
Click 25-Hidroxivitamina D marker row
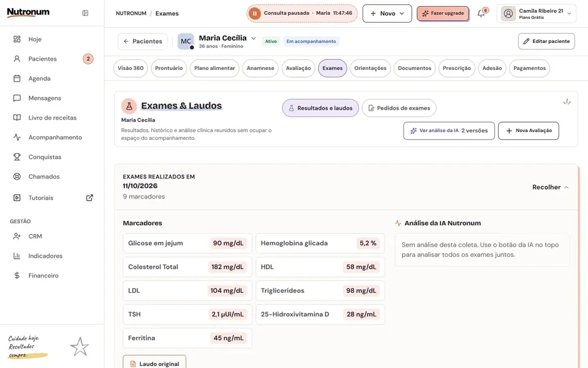click(320, 314)
